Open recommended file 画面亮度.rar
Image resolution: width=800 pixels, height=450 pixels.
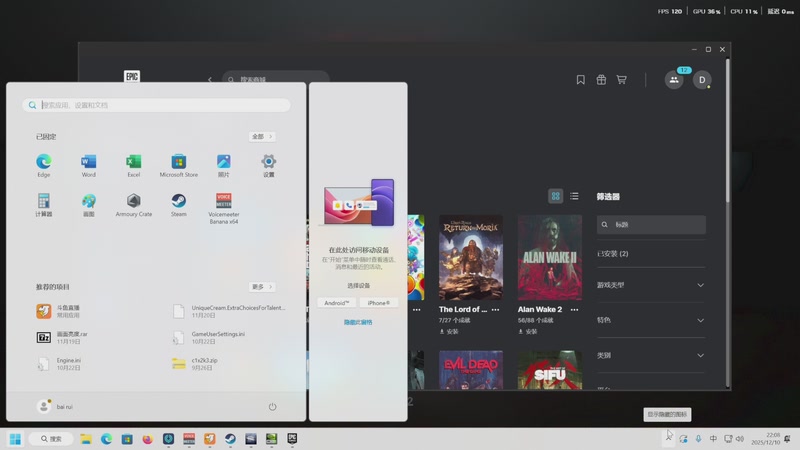[x=62, y=337]
